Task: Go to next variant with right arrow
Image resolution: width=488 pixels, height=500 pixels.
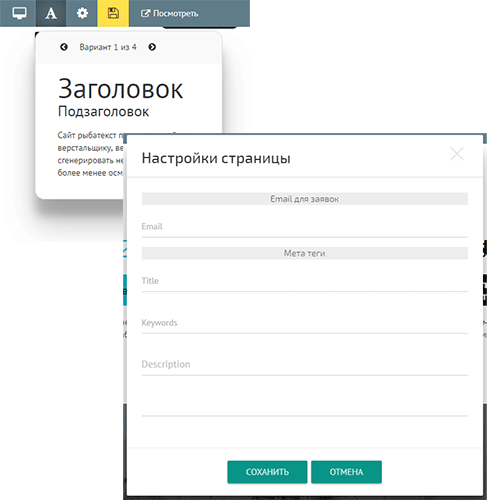Action: (152, 47)
